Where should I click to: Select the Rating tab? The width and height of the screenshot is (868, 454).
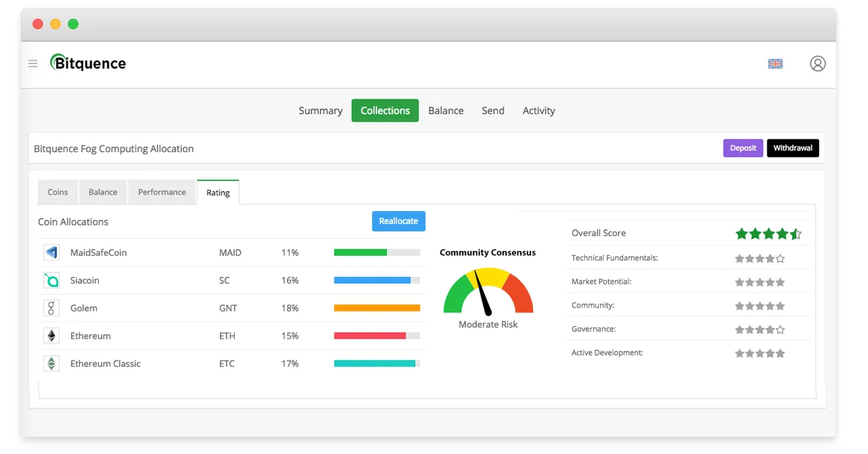(218, 193)
